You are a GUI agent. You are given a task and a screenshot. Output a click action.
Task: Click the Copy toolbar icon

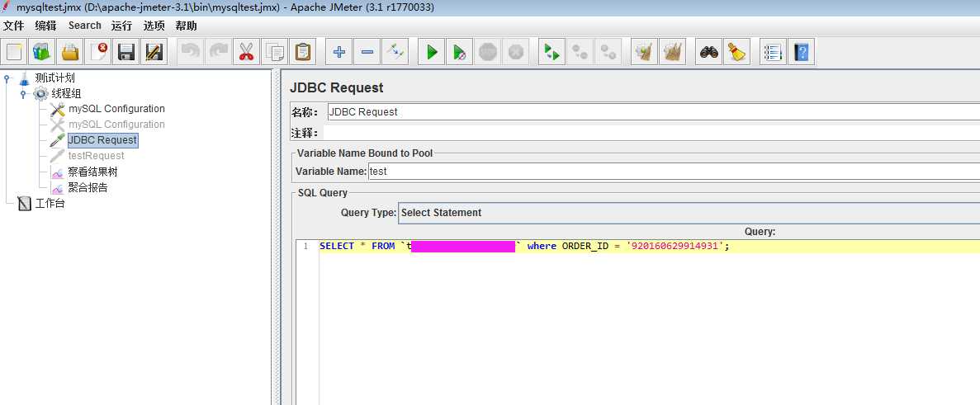point(274,52)
